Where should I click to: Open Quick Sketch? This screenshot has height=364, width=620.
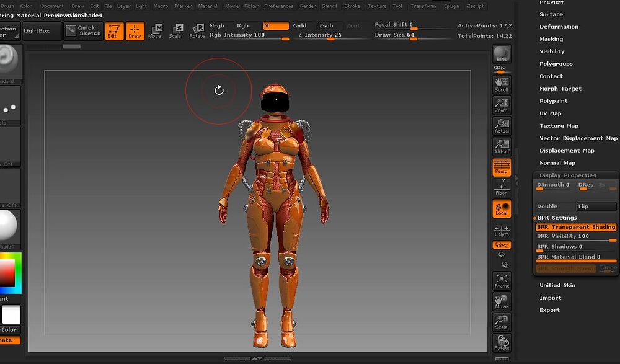click(83, 31)
